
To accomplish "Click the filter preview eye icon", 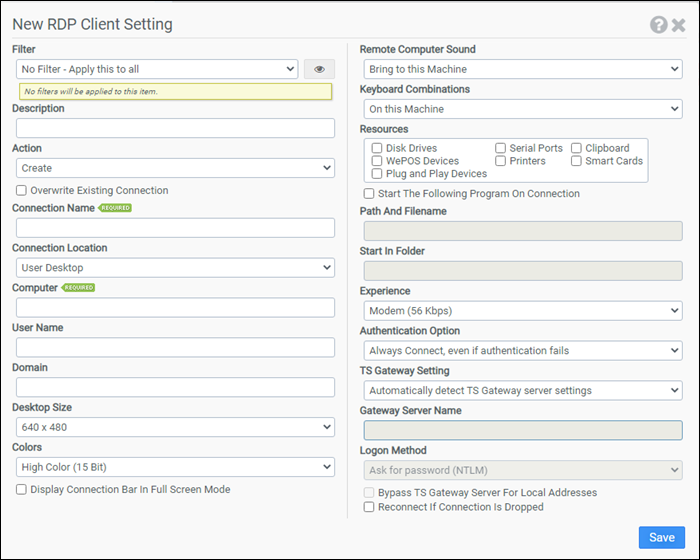I will [319, 69].
